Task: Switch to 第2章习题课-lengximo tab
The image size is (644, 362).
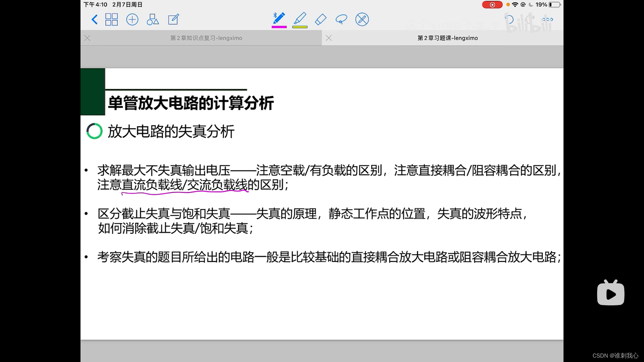Action: [447, 38]
